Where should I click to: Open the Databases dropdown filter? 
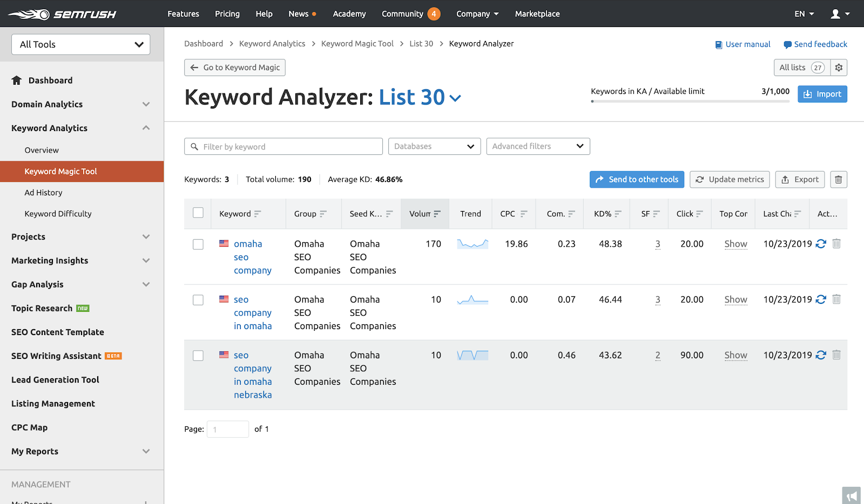(434, 147)
